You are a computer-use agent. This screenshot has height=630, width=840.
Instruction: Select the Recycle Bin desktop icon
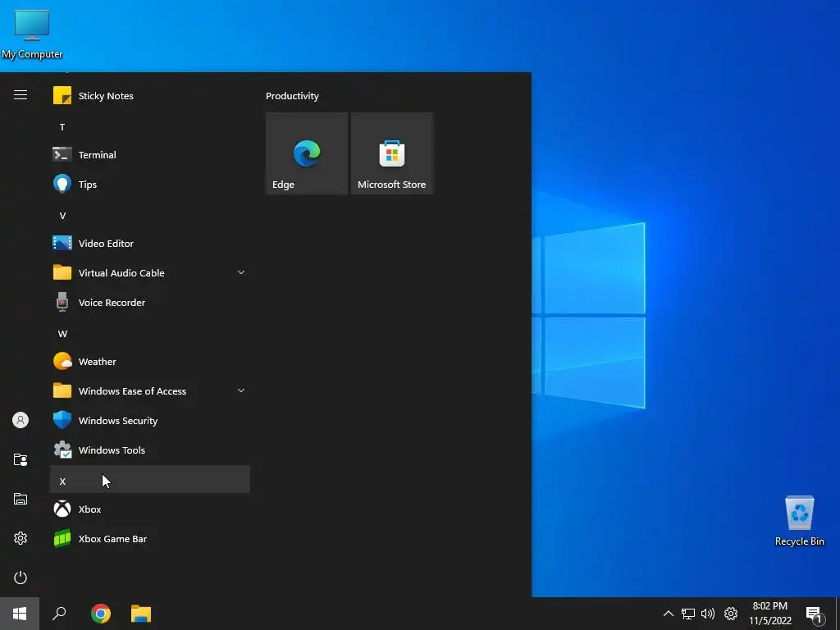pyautogui.click(x=799, y=521)
